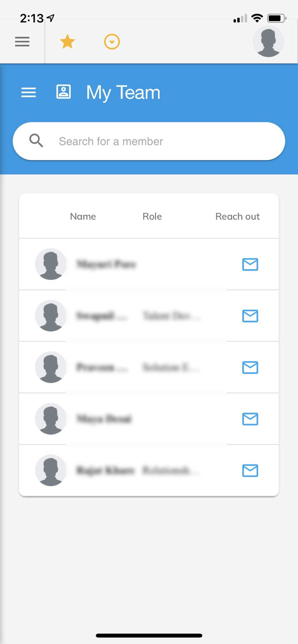Screen dimensions: 298x644
Task: Tap the magnifying glass search icon
Action: point(36,141)
